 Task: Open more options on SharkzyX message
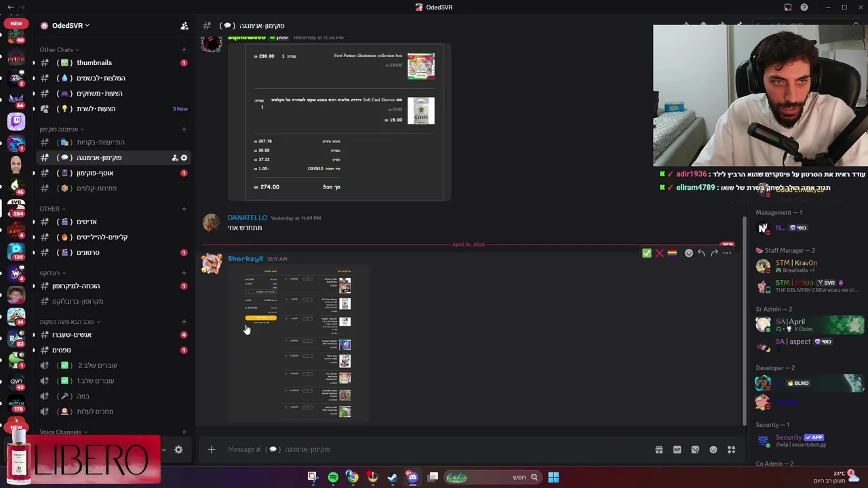pos(727,253)
